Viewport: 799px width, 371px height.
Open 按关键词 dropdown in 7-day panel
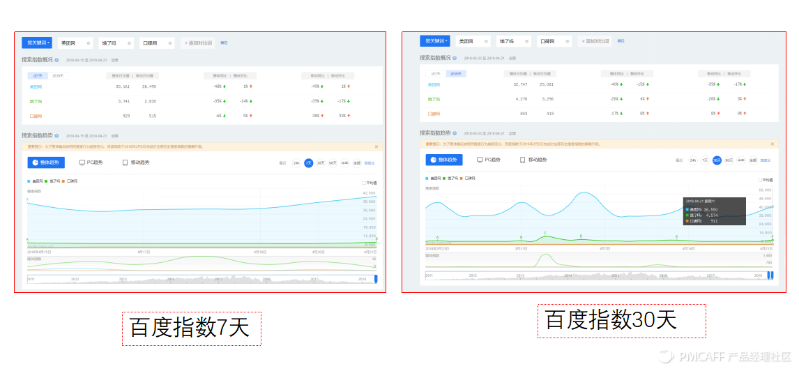click(37, 43)
